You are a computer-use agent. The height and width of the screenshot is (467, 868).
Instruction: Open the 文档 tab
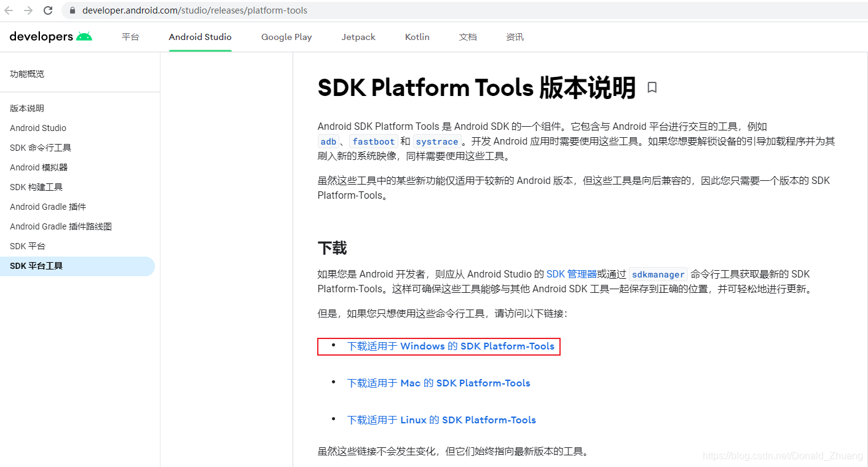coord(468,37)
